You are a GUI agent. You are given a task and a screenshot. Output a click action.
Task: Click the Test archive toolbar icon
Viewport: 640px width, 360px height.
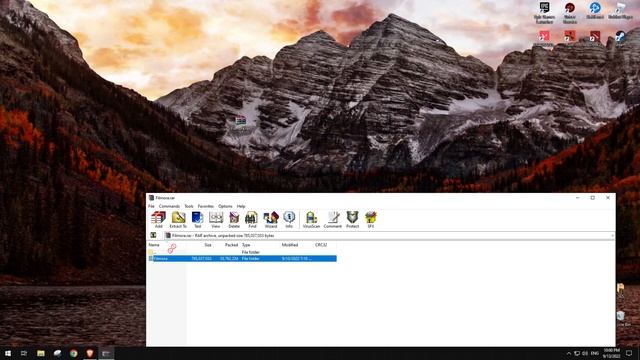click(x=198, y=220)
